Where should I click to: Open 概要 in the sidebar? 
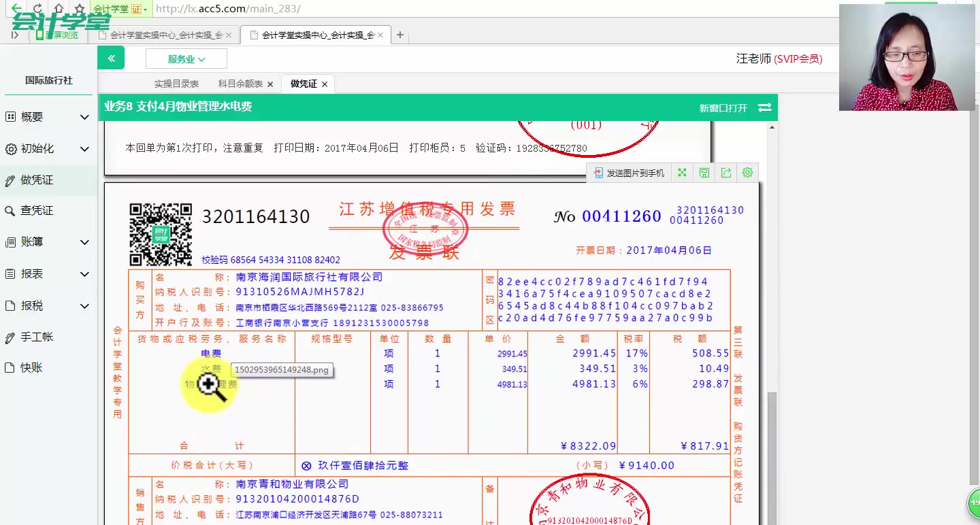click(x=32, y=117)
